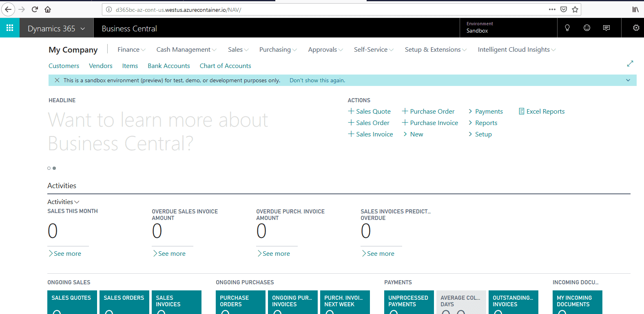644x314 pixels.
Task: Go to Customers list
Action: [x=64, y=66]
